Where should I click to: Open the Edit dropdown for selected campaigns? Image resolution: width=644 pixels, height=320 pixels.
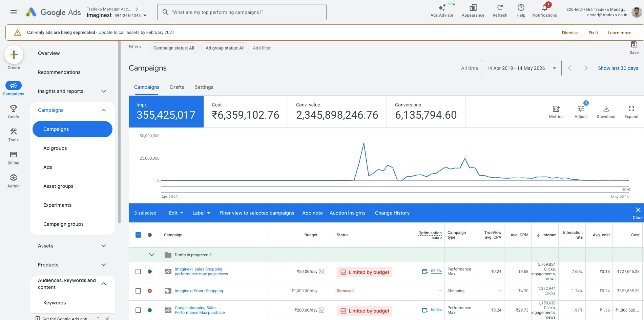pos(176,213)
